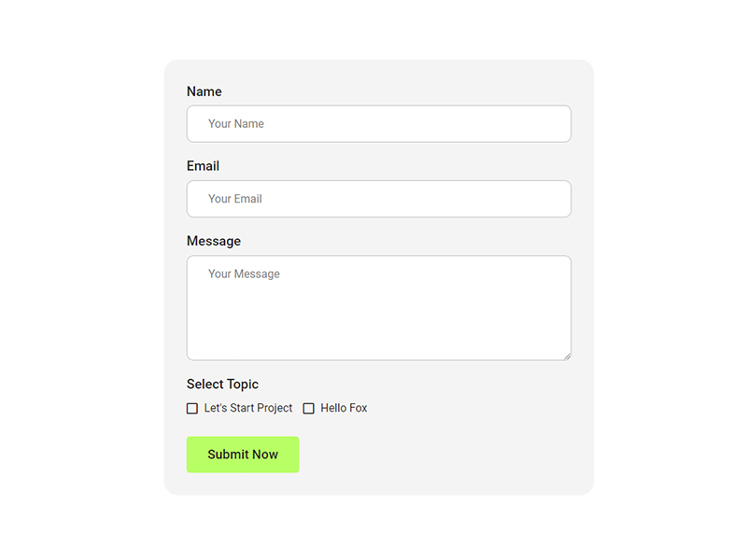This screenshot has height=560, width=747.
Task: Click the Email field label
Action: tap(203, 166)
